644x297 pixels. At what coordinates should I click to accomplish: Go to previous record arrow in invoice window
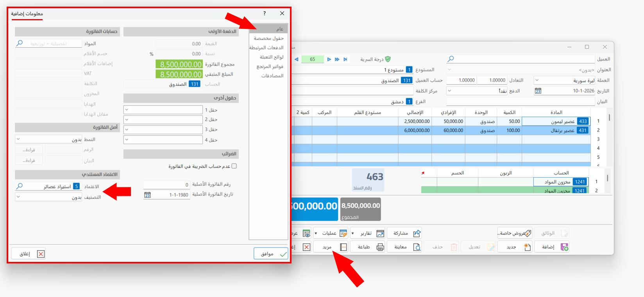296,59
